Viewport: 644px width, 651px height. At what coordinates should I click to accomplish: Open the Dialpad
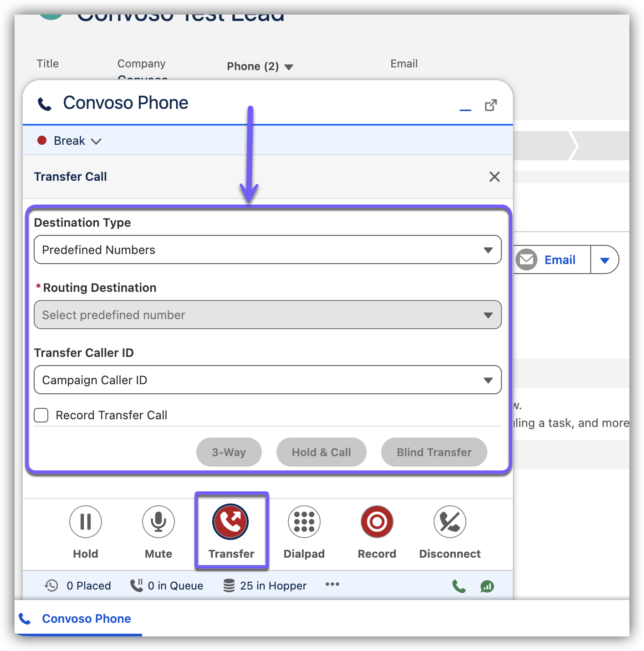pos(304,522)
